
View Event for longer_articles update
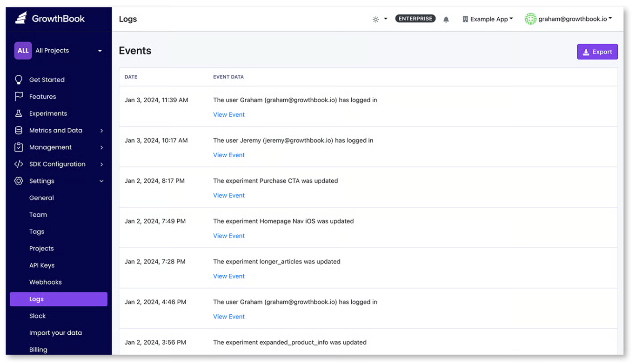coord(229,276)
